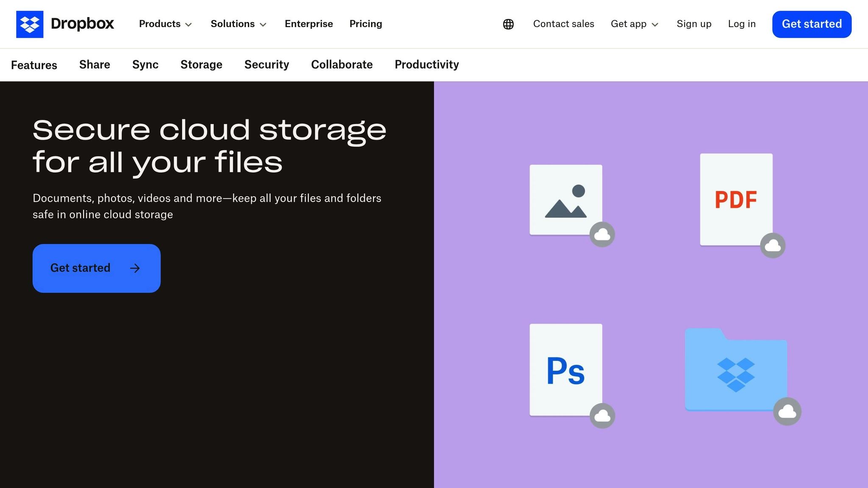Click the Photoshop Ps file icon
This screenshot has width=868, height=488.
coord(566,369)
